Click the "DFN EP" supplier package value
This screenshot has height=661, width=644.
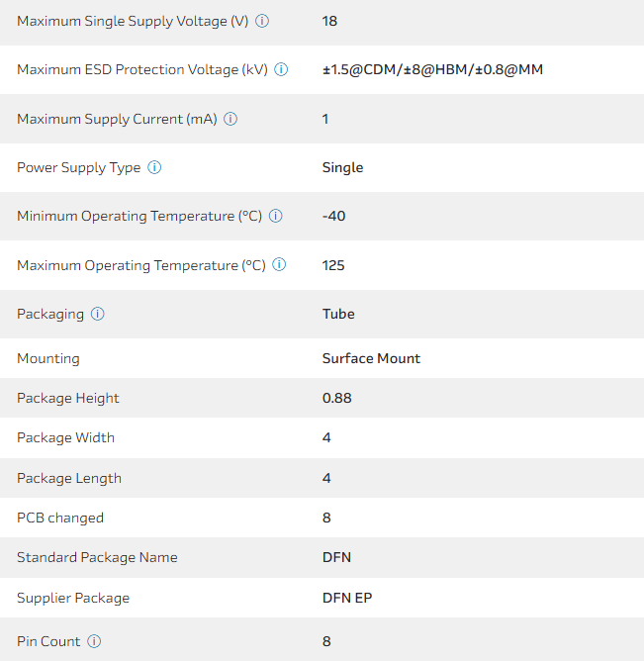pyautogui.click(x=347, y=598)
